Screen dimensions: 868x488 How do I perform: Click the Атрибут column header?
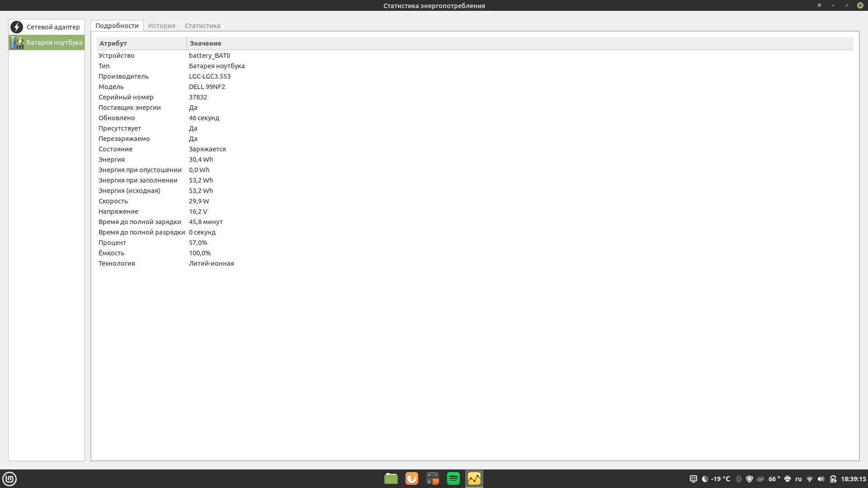click(x=141, y=43)
